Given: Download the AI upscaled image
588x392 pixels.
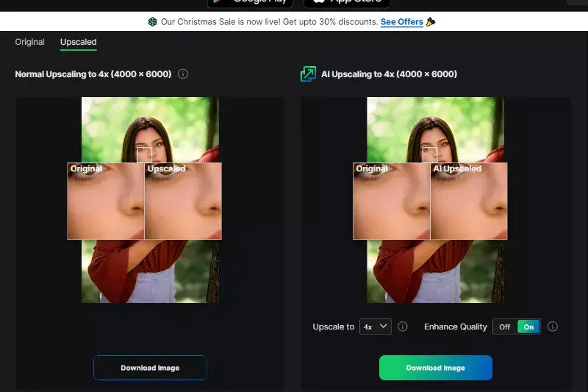Looking at the screenshot, I should click(x=436, y=368).
